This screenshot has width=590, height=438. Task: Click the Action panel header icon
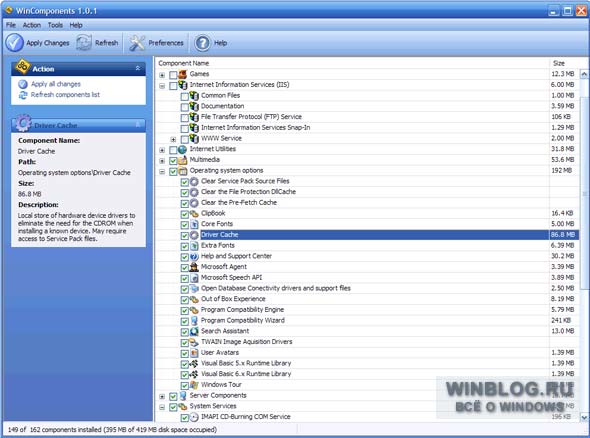click(23, 67)
